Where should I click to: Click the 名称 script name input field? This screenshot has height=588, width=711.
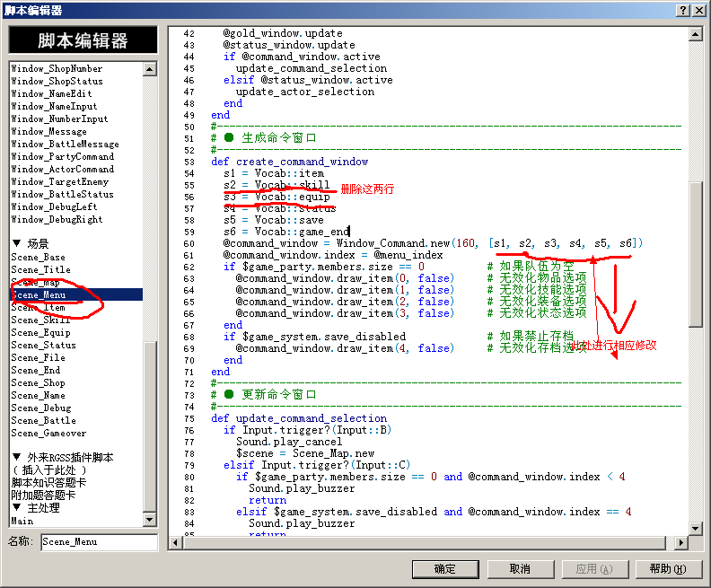tap(100, 542)
